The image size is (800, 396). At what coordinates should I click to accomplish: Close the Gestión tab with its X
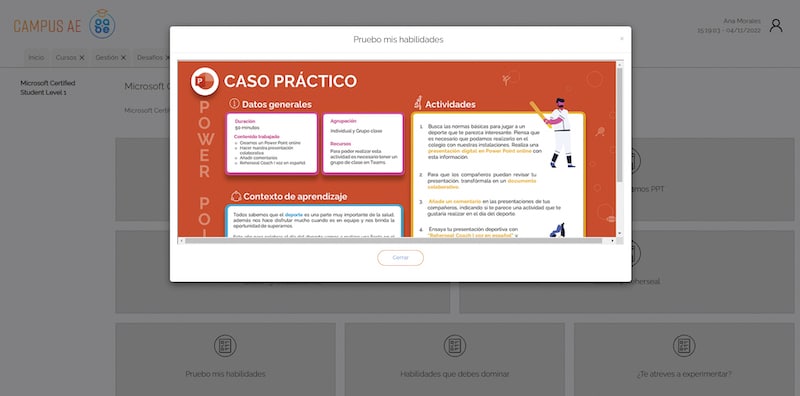point(123,58)
